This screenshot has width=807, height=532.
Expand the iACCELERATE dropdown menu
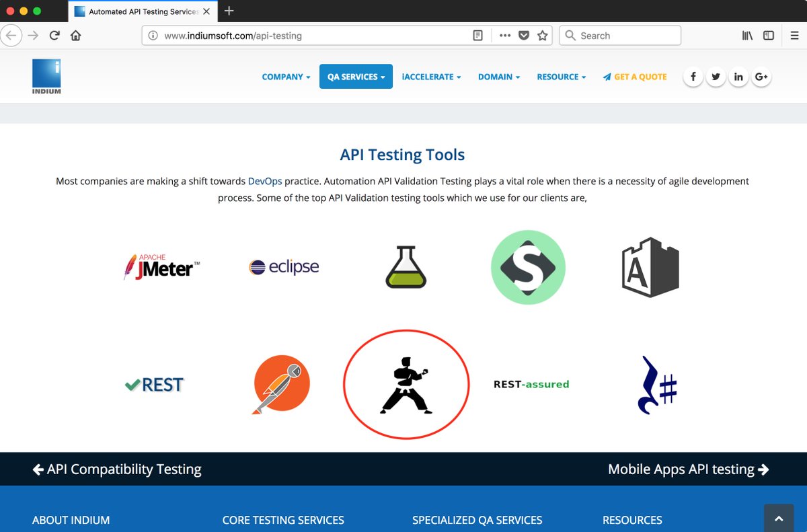(x=432, y=77)
